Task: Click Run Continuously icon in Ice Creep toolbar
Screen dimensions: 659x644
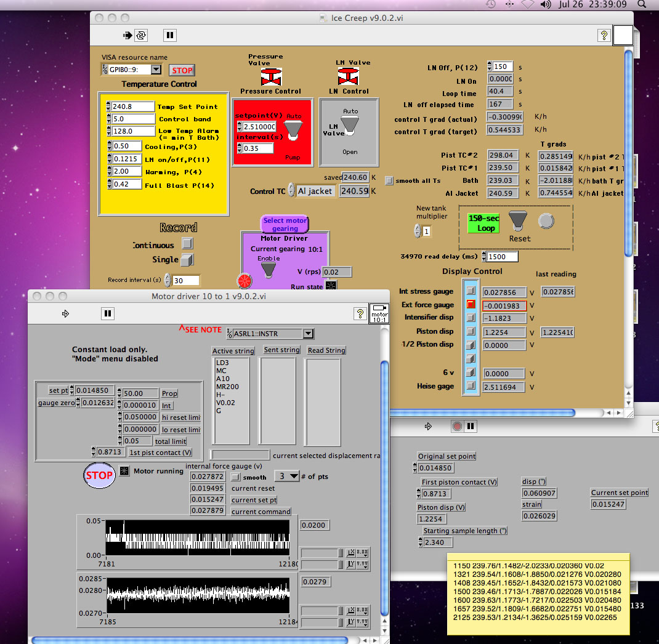Action: click(x=141, y=35)
